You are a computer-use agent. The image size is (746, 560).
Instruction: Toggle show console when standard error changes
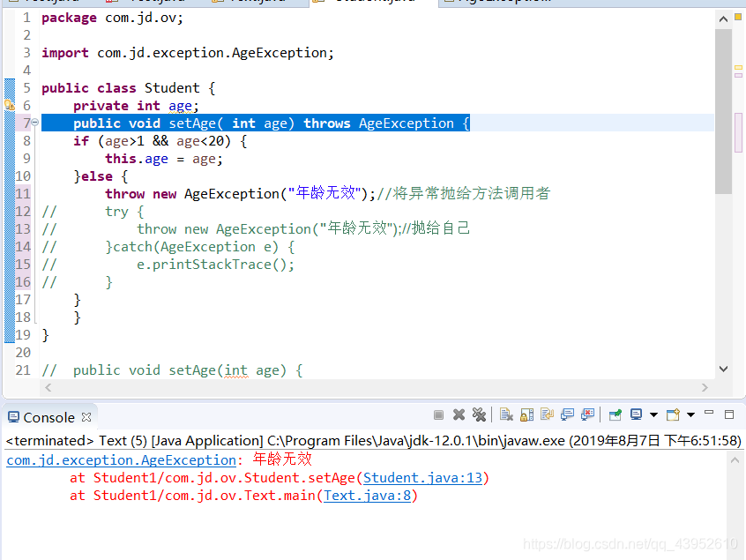tap(587, 415)
